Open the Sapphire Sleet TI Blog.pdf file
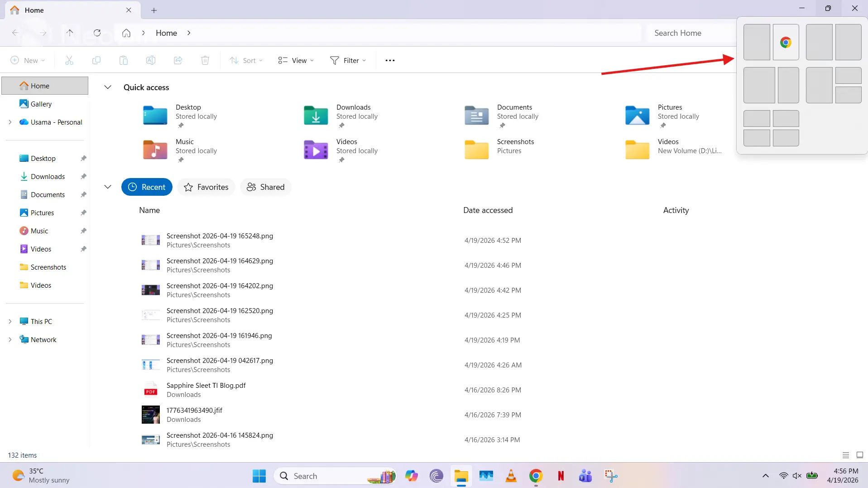Screen dimensions: 868x488 (206, 386)
